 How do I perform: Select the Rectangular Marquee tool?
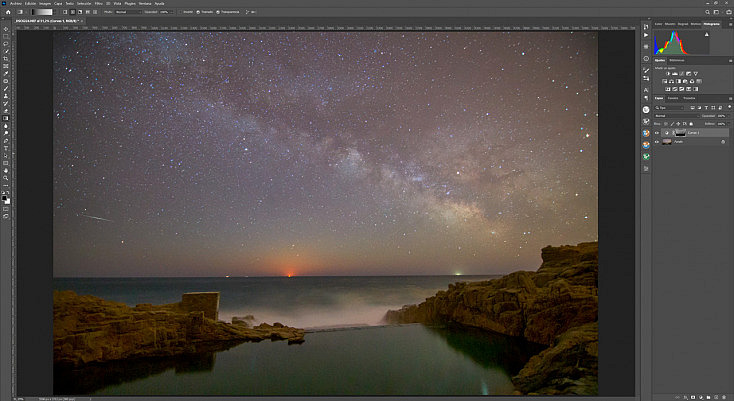pyautogui.click(x=6, y=36)
